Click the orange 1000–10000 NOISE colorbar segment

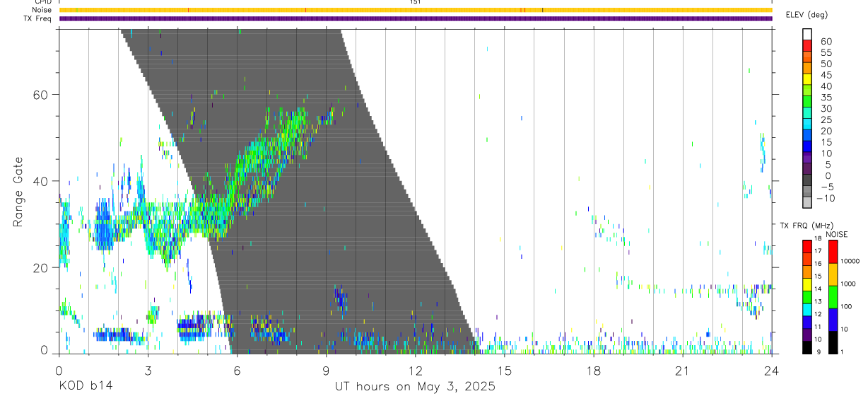833,274
